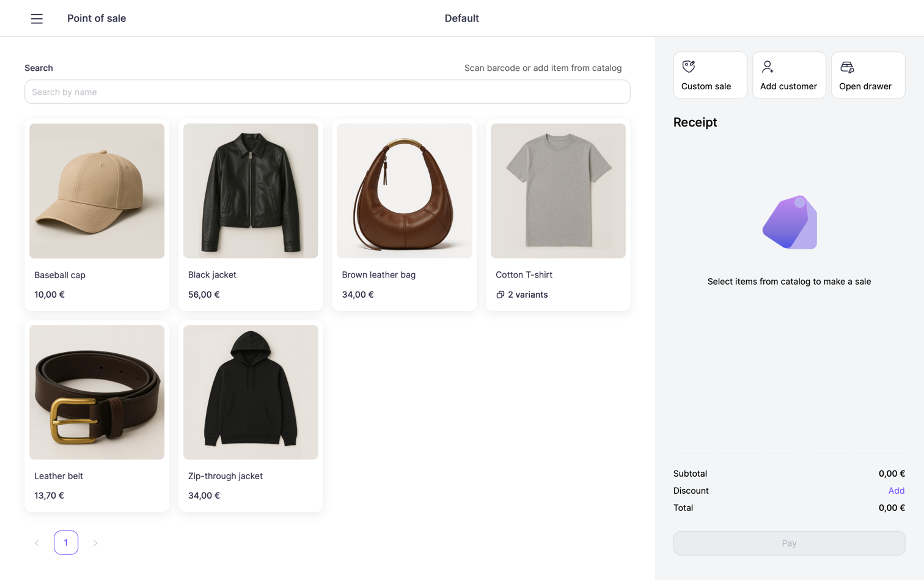The height and width of the screenshot is (580, 924).
Task: Pick the Leather belt product image
Action: click(97, 392)
